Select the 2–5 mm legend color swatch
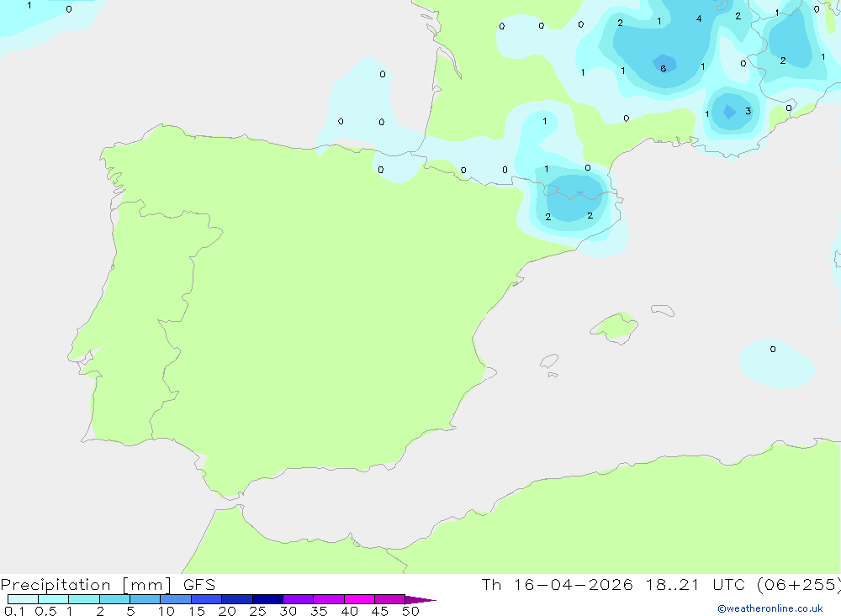841x616 pixels. 114,599
